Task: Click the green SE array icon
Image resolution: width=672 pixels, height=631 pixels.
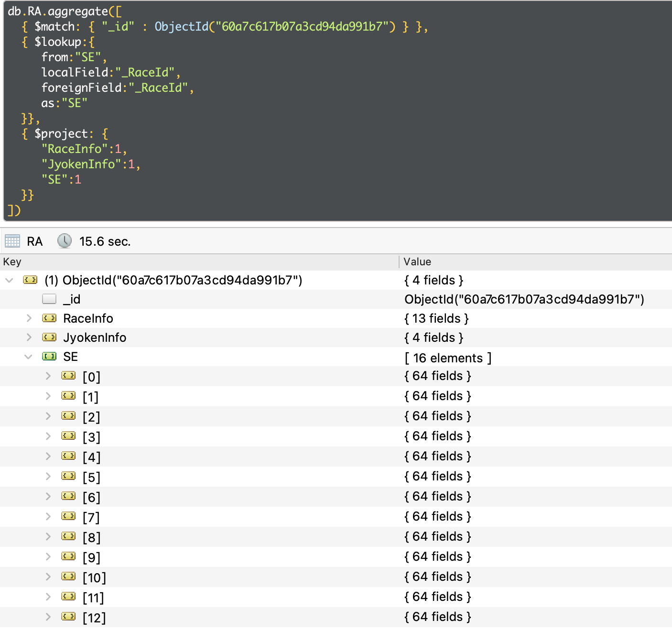Action: coord(49,357)
